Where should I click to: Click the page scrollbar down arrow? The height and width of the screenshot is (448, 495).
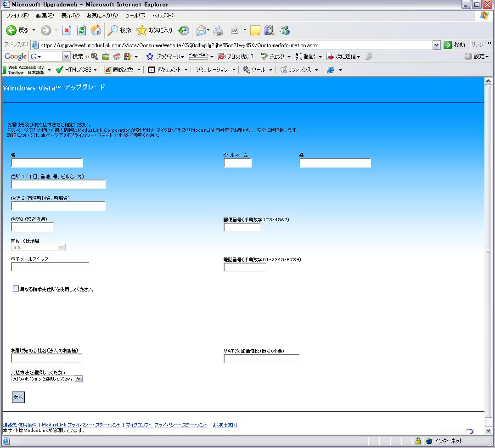pos(488,431)
